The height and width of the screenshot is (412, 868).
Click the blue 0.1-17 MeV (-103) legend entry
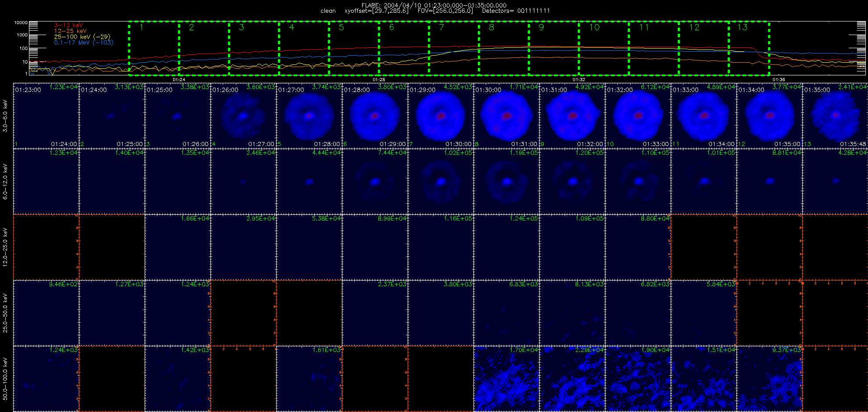pos(83,43)
